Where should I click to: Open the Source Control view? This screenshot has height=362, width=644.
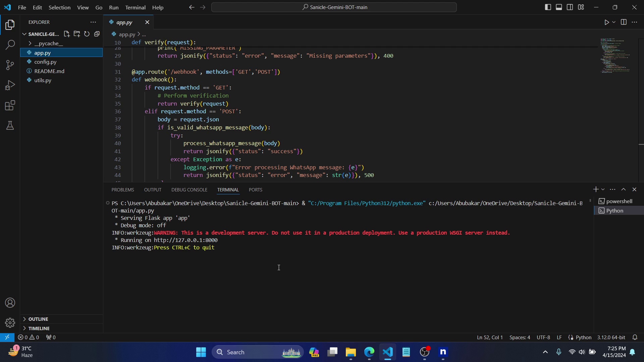(10, 65)
